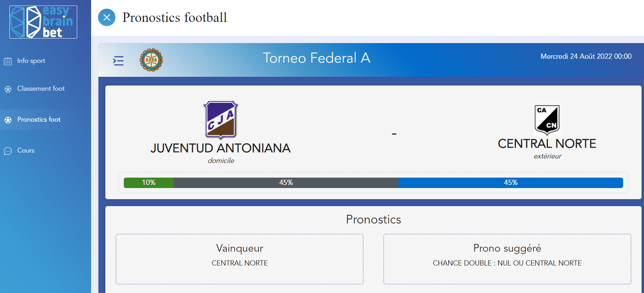Viewport: 644px width, 293px height.
Task: Open the match list menu icon
Action: pyautogui.click(x=118, y=61)
